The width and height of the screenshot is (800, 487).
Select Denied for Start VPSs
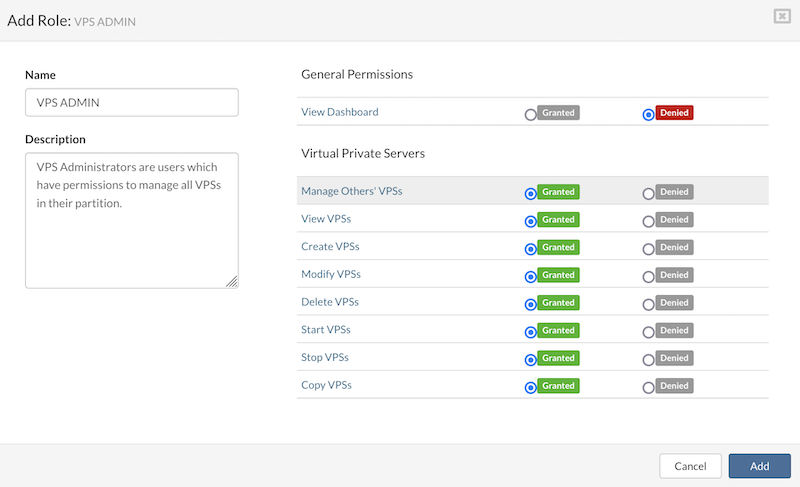pyautogui.click(x=649, y=331)
